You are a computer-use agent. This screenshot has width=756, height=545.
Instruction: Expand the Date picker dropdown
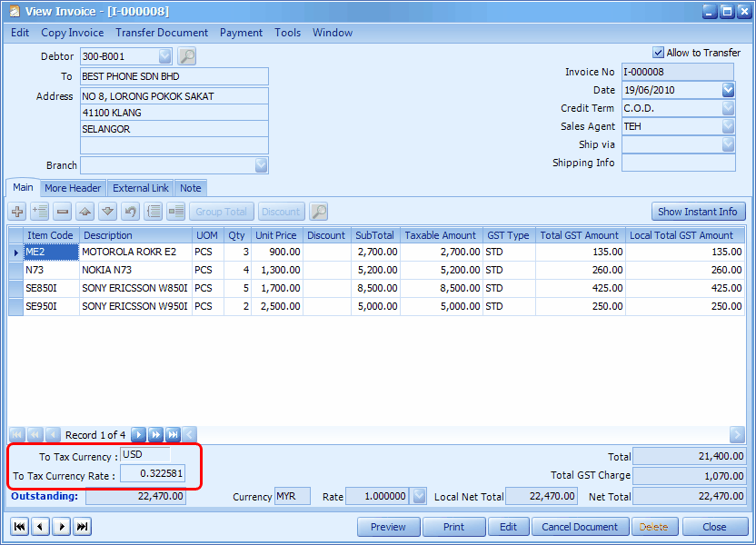point(728,90)
